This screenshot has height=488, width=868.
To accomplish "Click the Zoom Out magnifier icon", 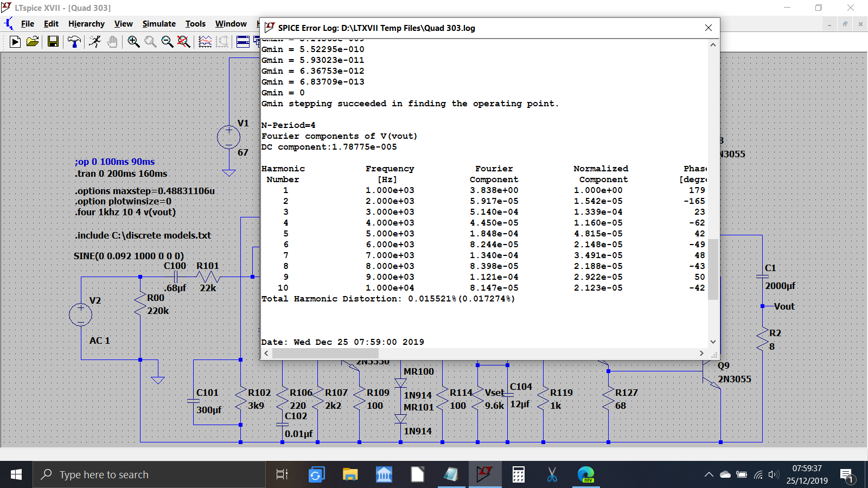I will coord(167,42).
